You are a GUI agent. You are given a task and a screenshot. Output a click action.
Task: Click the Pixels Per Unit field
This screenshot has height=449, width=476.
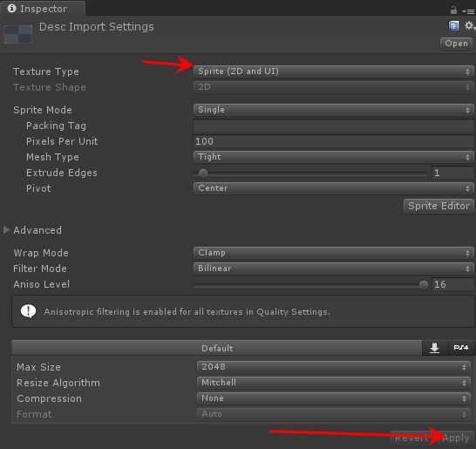click(x=333, y=141)
